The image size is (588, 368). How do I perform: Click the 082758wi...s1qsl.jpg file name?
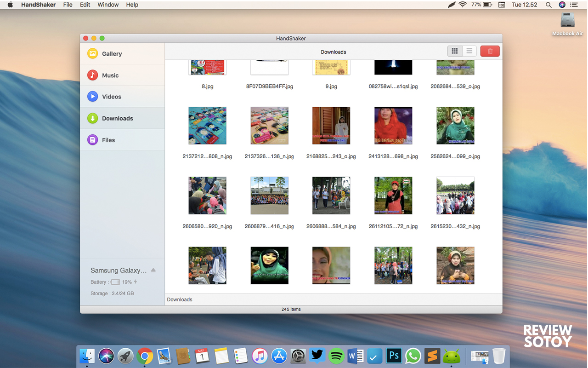click(x=393, y=86)
